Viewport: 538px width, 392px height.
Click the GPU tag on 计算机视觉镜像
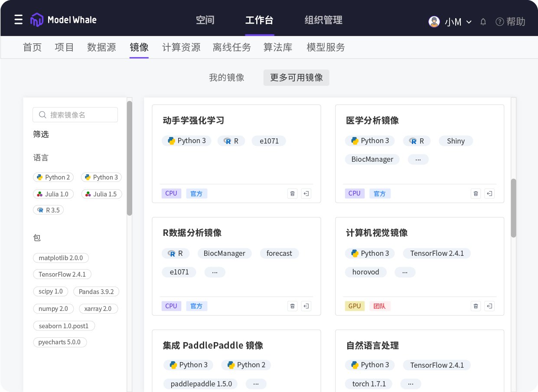(x=355, y=306)
